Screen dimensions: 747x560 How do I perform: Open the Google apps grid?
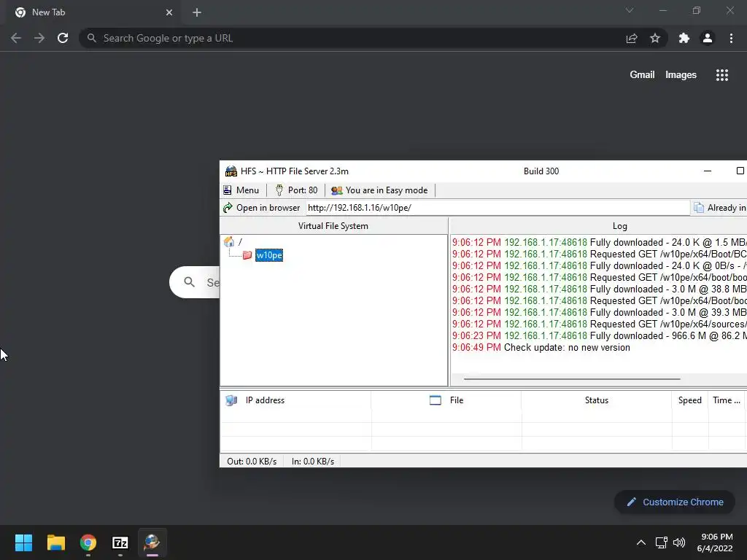(722, 75)
